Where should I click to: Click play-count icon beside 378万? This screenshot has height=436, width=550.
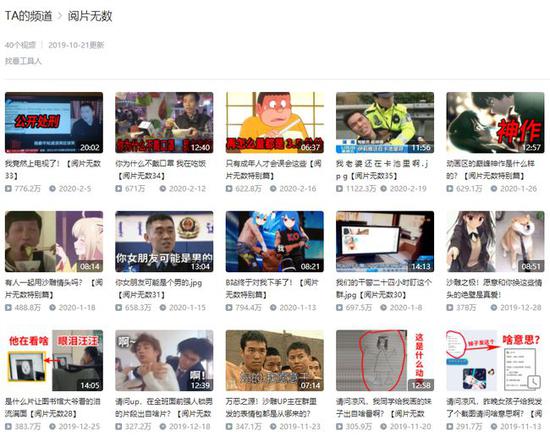[450, 308]
